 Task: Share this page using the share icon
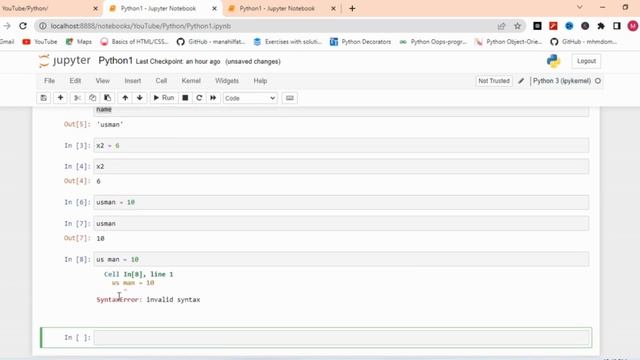pyautogui.click(x=501, y=26)
